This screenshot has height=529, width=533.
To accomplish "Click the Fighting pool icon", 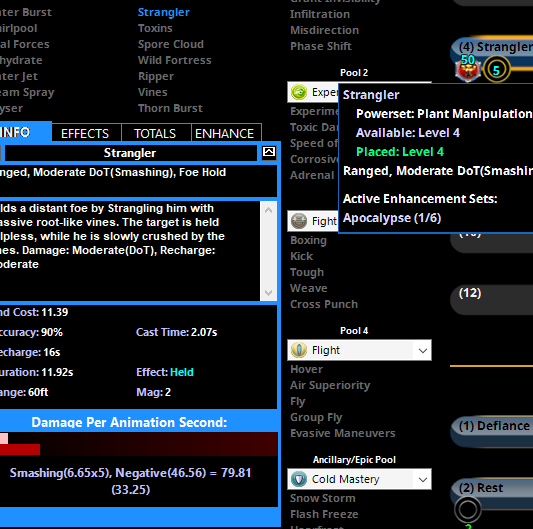I will click(x=299, y=221).
